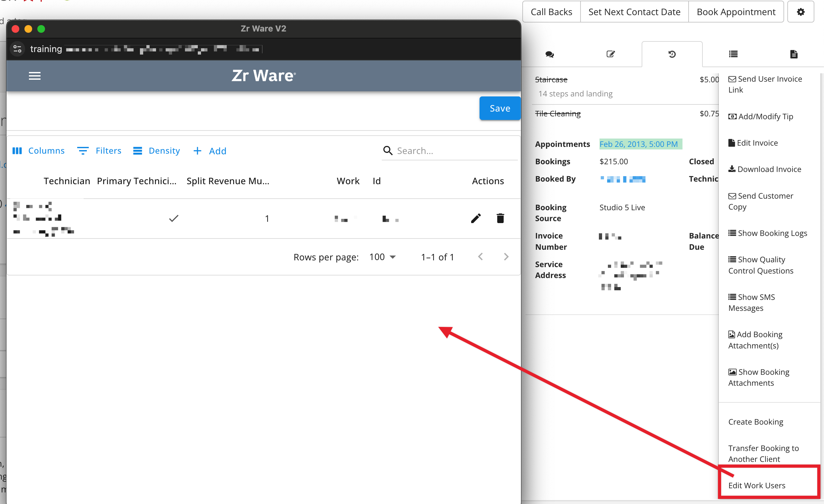Open the Filters panel
The height and width of the screenshot is (504, 824).
[x=99, y=151]
